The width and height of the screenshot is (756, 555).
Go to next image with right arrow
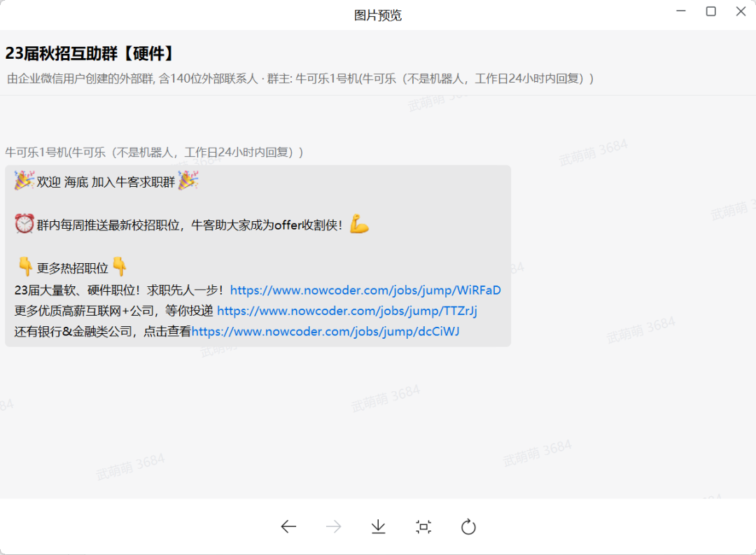(x=333, y=526)
